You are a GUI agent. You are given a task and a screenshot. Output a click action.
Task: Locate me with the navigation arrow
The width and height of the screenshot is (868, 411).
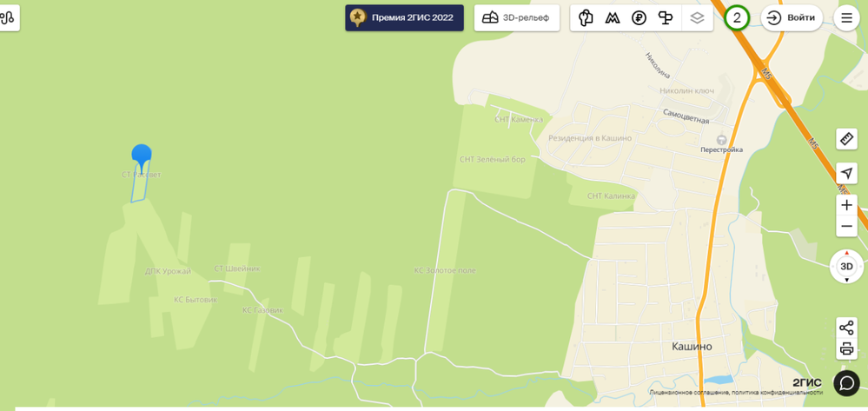pos(846,174)
